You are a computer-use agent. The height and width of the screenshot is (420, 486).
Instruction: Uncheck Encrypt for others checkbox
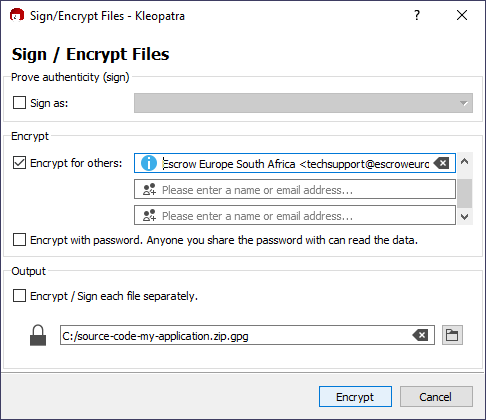click(x=19, y=163)
